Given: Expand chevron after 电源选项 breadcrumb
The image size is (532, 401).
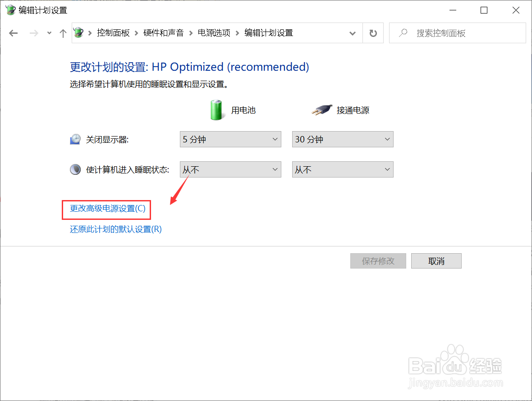Looking at the screenshot, I should coord(237,33).
